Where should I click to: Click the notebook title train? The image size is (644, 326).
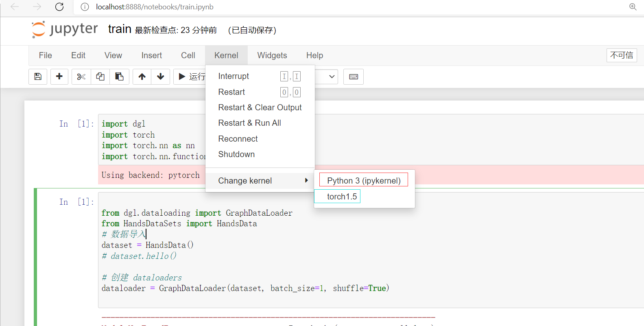click(120, 29)
